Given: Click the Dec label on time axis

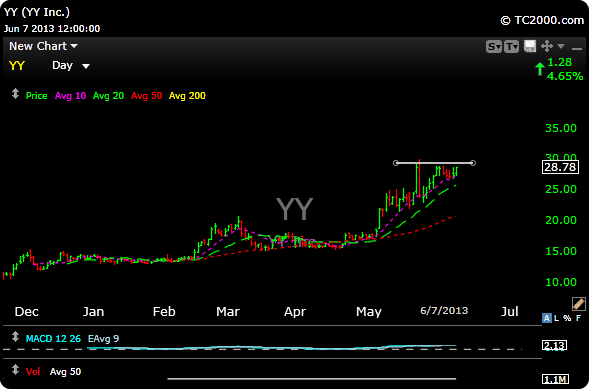Looking at the screenshot, I should [26, 312].
